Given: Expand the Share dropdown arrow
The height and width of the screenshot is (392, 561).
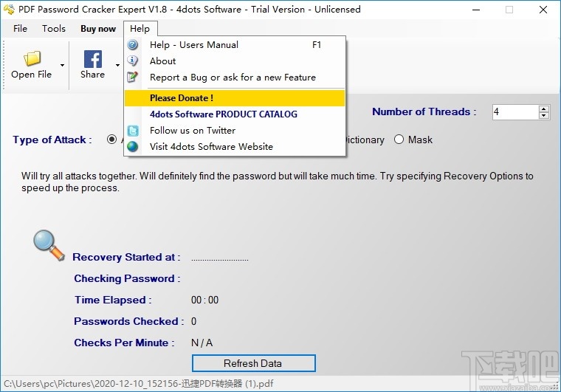Looking at the screenshot, I should coord(117,65).
